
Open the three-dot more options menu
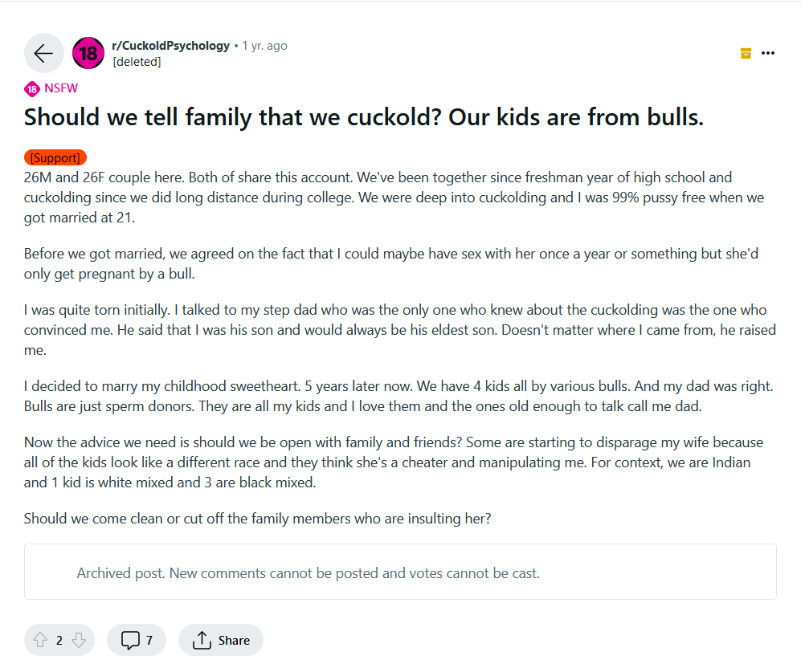[x=768, y=53]
